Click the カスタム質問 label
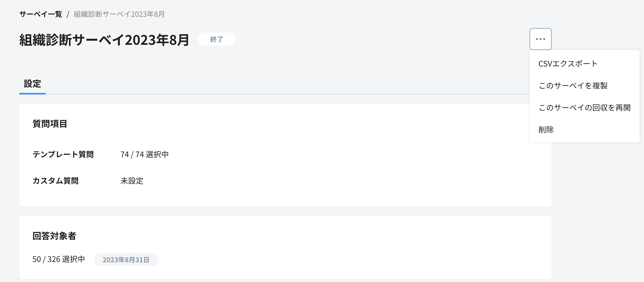 [56, 181]
